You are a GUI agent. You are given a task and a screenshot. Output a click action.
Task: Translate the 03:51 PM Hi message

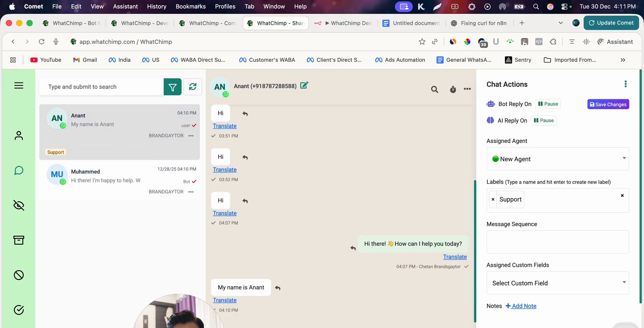click(x=225, y=126)
